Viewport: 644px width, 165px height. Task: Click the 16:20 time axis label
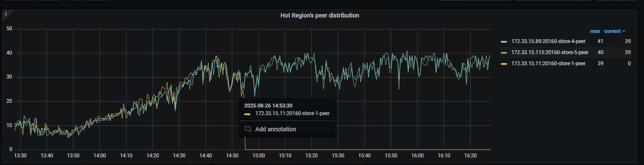click(471, 156)
